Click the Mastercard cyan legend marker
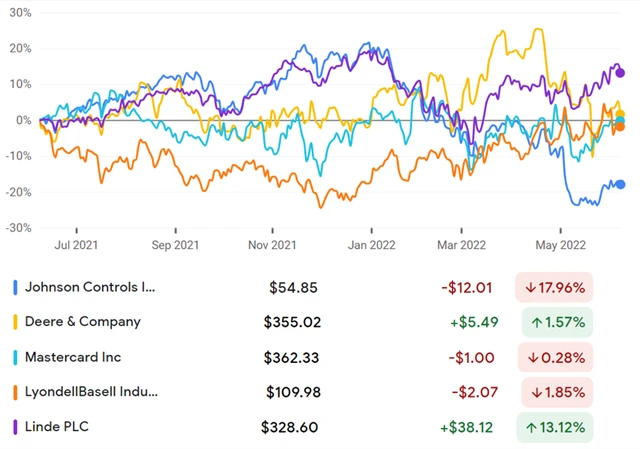 click(x=15, y=357)
